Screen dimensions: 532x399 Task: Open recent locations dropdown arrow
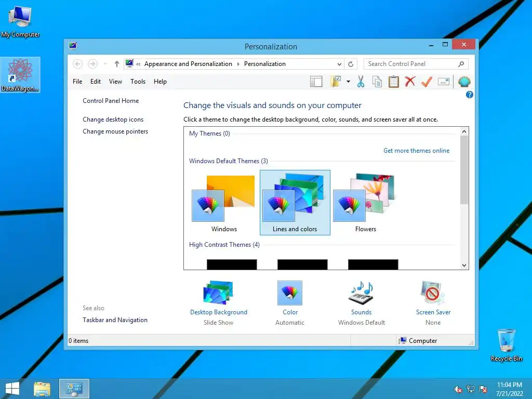[x=105, y=64]
